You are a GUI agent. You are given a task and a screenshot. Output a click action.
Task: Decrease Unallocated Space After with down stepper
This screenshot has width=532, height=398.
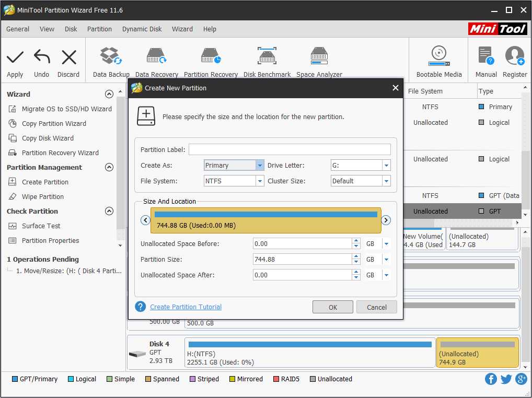coord(356,278)
